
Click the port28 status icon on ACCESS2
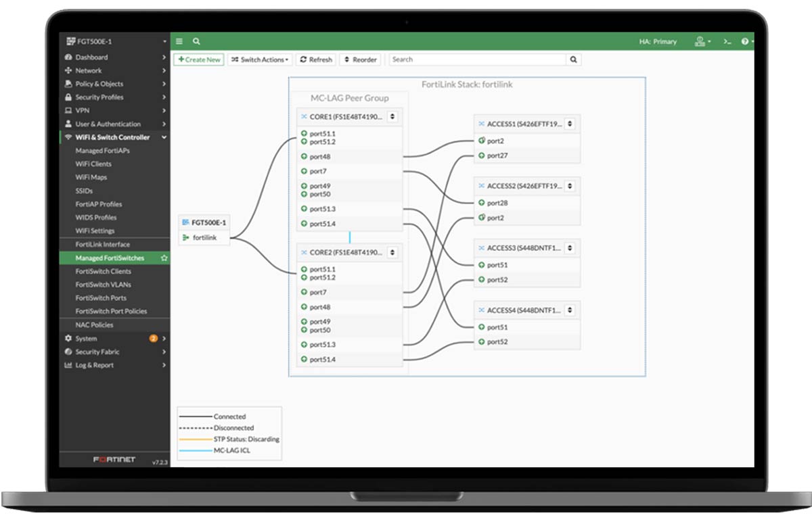(x=482, y=203)
